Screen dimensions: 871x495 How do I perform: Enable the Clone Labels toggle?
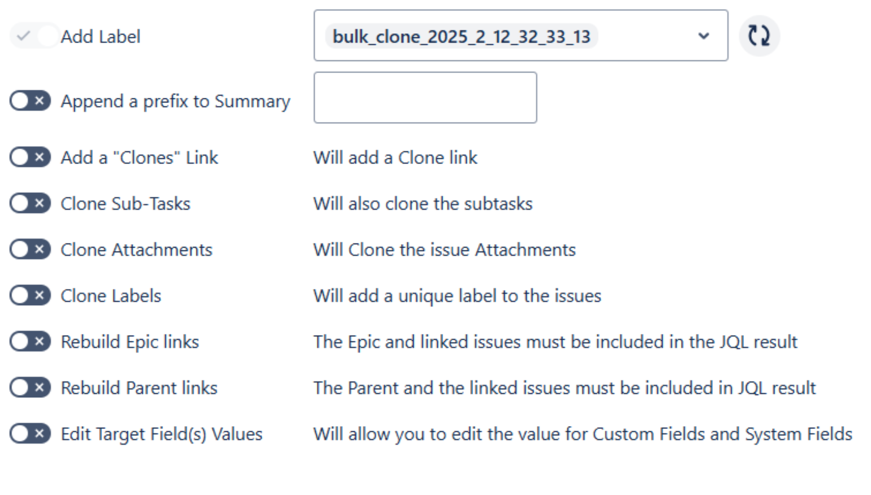[x=29, y=295]
